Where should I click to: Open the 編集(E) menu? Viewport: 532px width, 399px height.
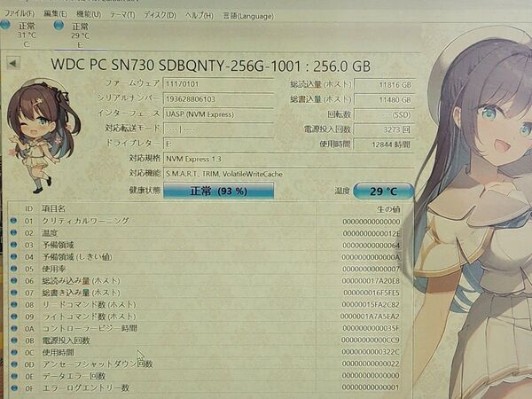pos(55,14)
